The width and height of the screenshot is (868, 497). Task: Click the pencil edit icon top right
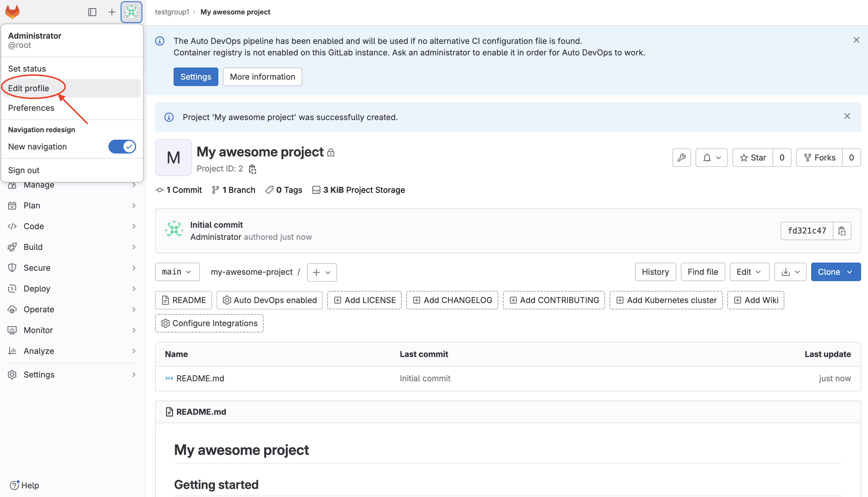(x=682, y=158)
